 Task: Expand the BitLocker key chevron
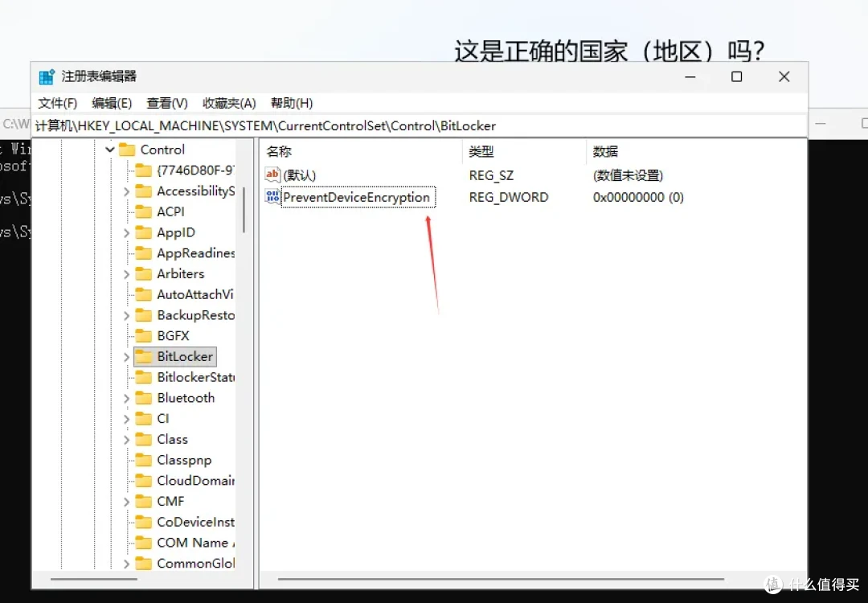(126, 357)
